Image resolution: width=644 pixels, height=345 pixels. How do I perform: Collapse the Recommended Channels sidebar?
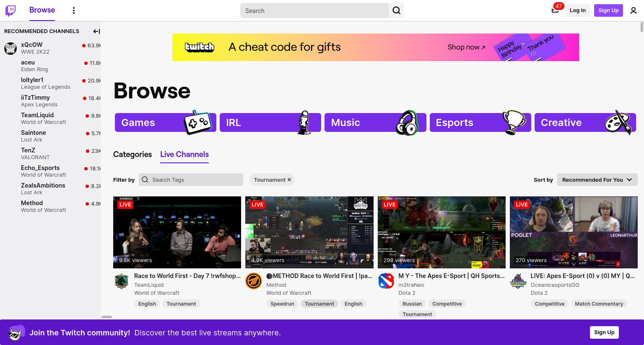point(96,31)
